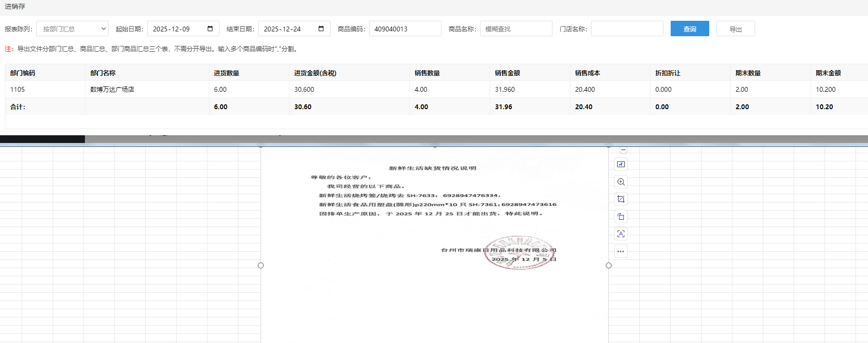Viewport: 868px width, 343px height.
Task: Click the text recognition (A) icon
Action: point(621,234)
